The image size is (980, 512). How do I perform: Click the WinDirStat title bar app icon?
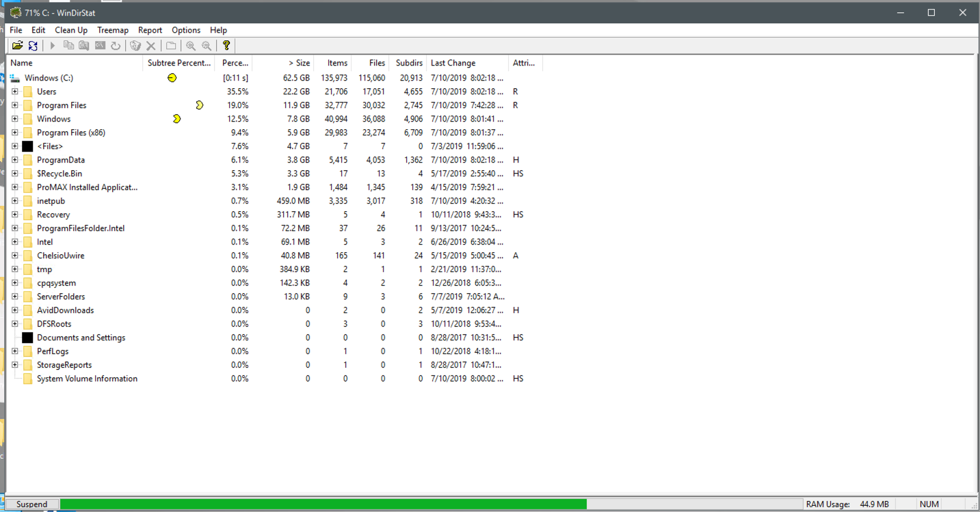[15, 12]
